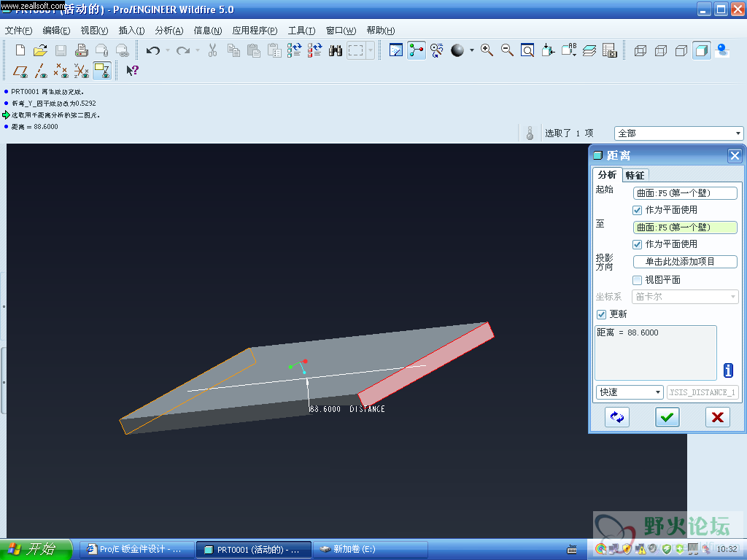Expand the selection tool dropdown arrow
The image size is (747, 560).
pos(370,50)
